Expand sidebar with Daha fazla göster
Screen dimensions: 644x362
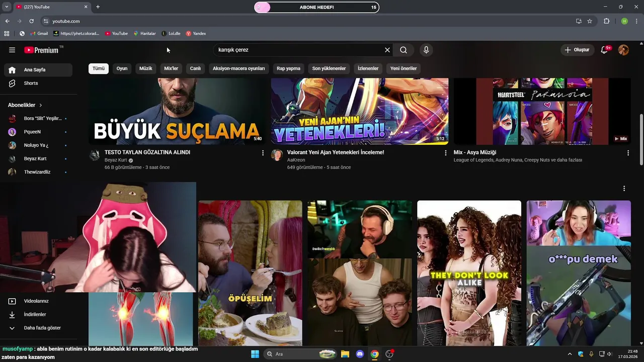[38, 328]
